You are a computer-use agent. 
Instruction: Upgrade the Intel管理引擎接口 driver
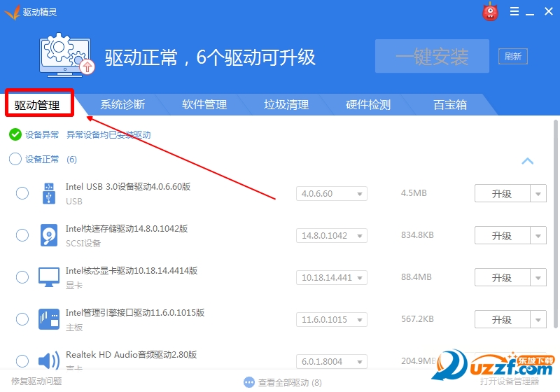502,319
